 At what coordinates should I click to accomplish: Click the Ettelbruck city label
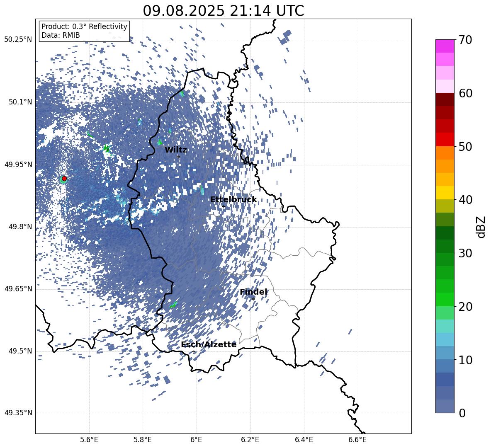[x=233, y=200]
